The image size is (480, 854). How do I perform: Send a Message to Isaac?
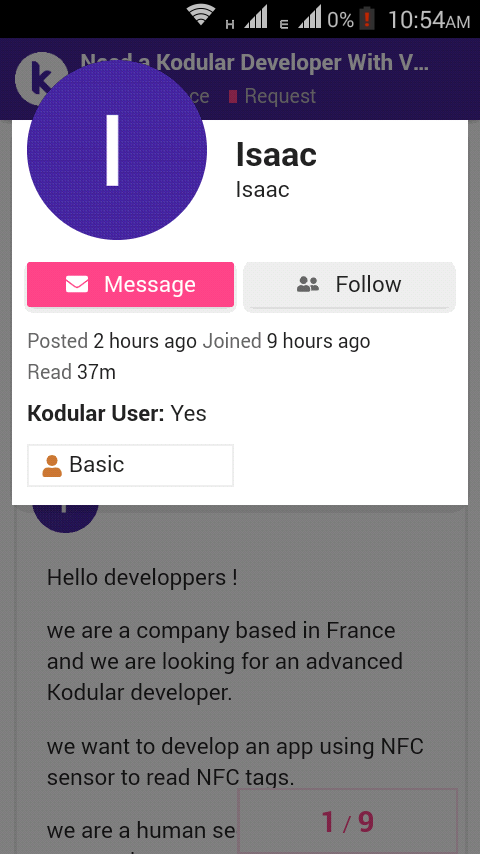pos(130,285)
